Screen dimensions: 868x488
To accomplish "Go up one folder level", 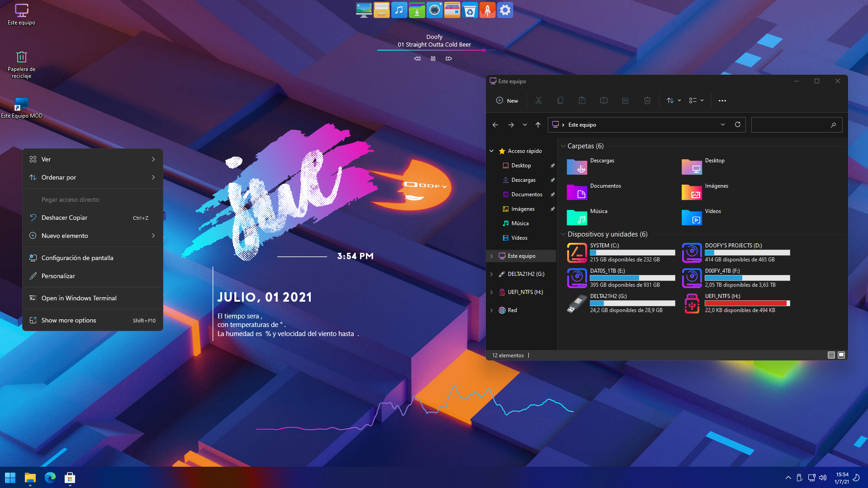I will (x=538, y=125).
